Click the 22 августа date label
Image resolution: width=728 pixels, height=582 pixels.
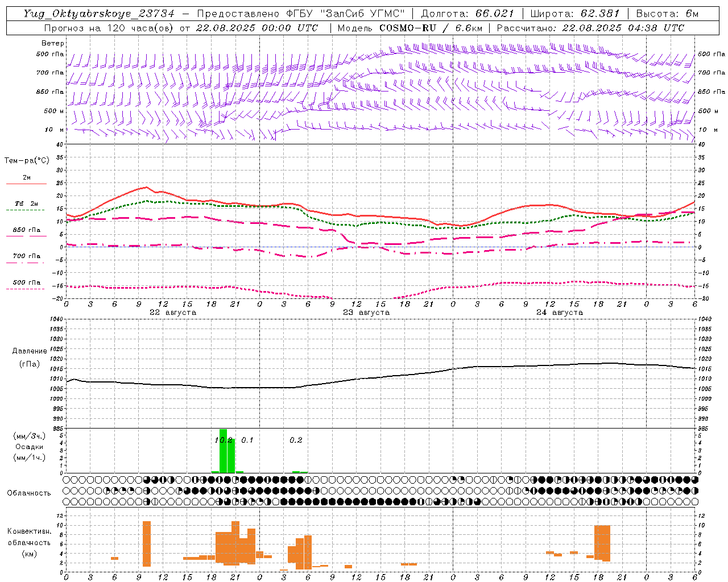point(172,313)
